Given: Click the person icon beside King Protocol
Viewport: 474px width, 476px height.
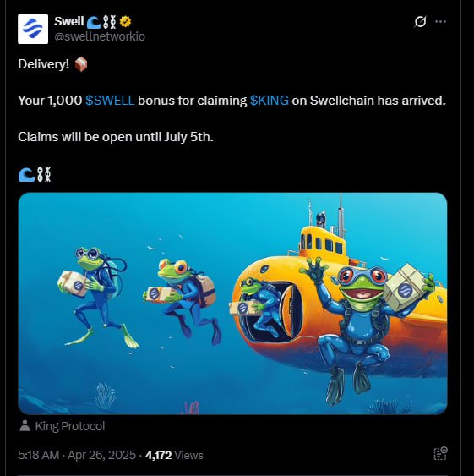Looking at the screenshot, I should point(25,426).
